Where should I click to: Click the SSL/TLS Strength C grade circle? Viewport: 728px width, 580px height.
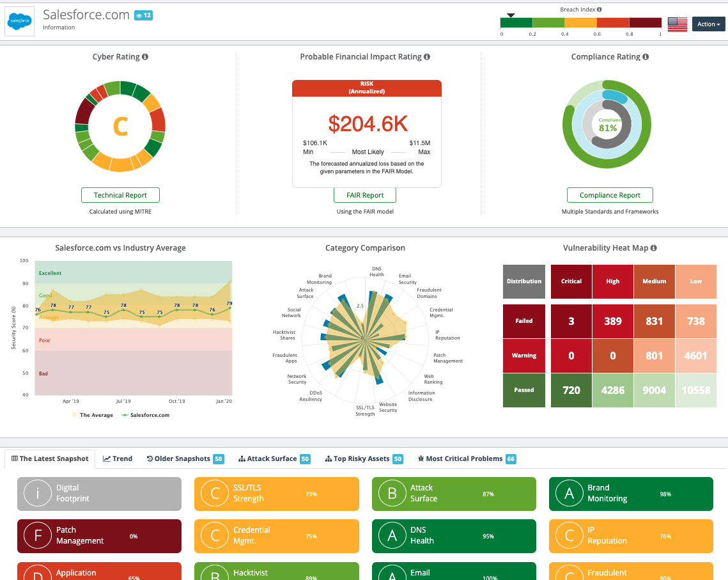pyautogui.click(x=215, y=493)
